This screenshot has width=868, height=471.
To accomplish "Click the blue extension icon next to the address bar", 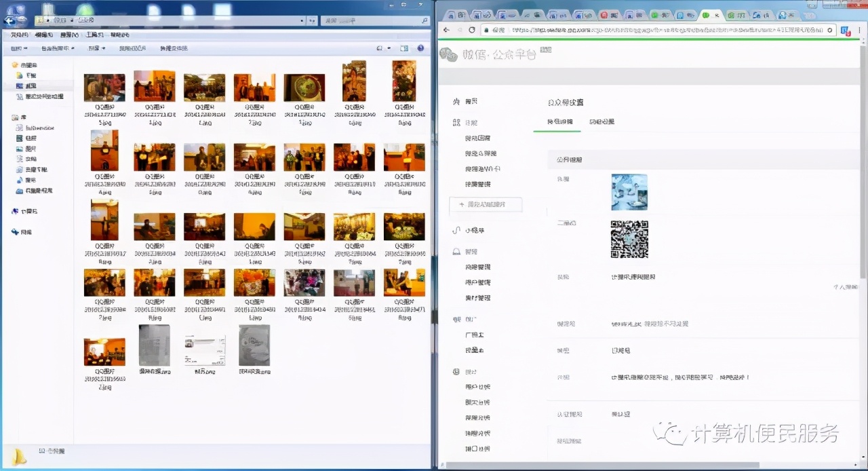I will [x=844, y=31].
